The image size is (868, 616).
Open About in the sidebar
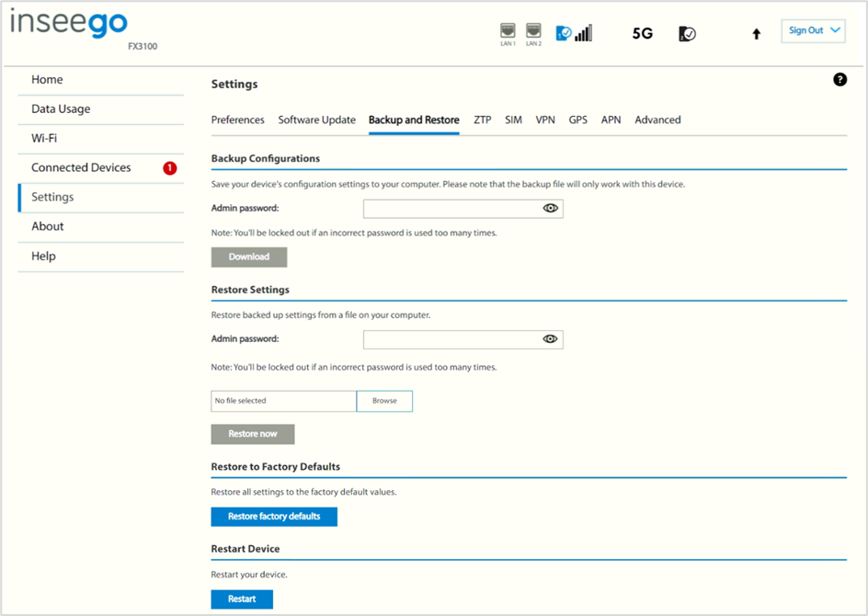click(x=101, y=226)
